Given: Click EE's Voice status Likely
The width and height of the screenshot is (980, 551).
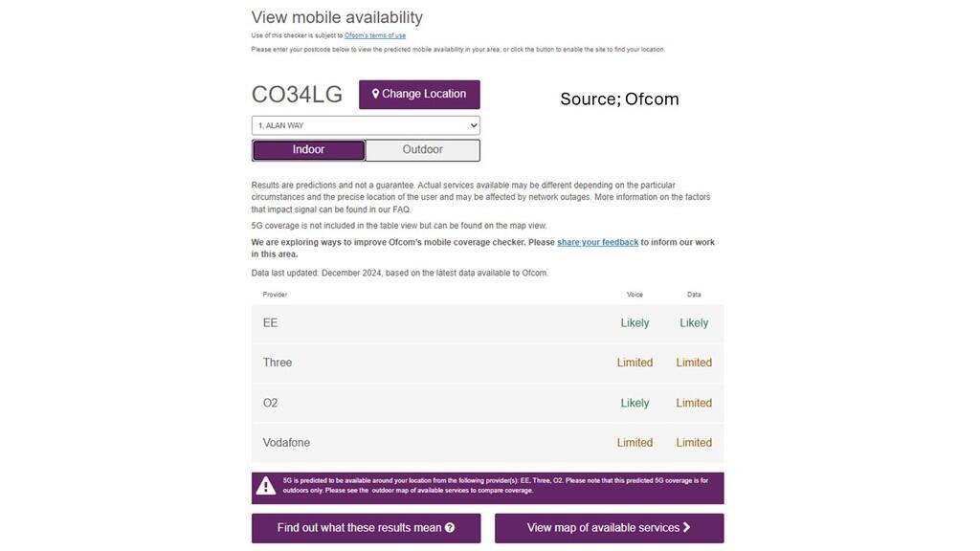Looking at the screenshot, I should pos(635,323).
